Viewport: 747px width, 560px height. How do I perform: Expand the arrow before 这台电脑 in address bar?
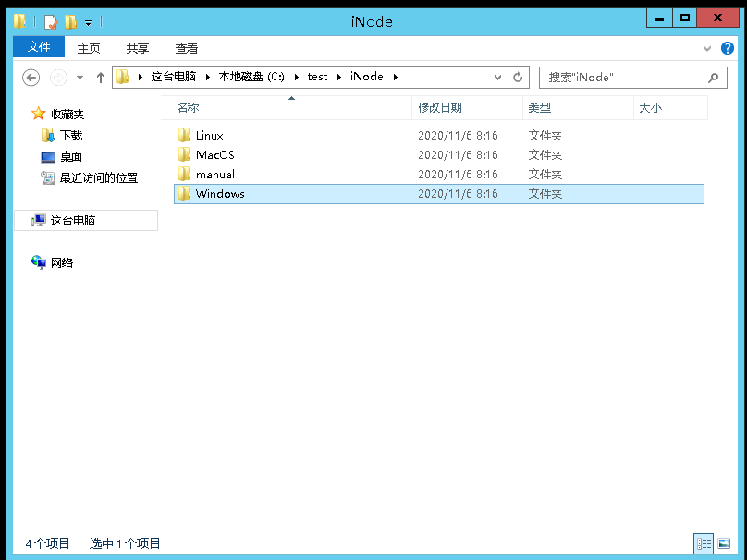[x=141, y=77]
